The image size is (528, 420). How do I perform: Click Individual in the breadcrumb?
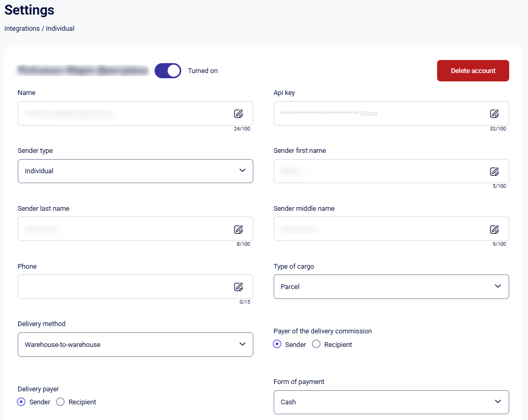click(x=60, y=29)
